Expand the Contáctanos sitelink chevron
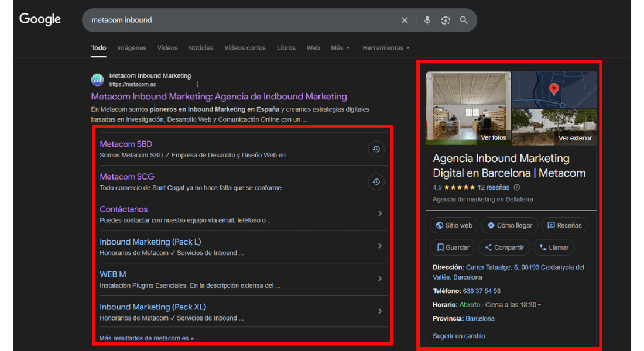 pos(380,214)
